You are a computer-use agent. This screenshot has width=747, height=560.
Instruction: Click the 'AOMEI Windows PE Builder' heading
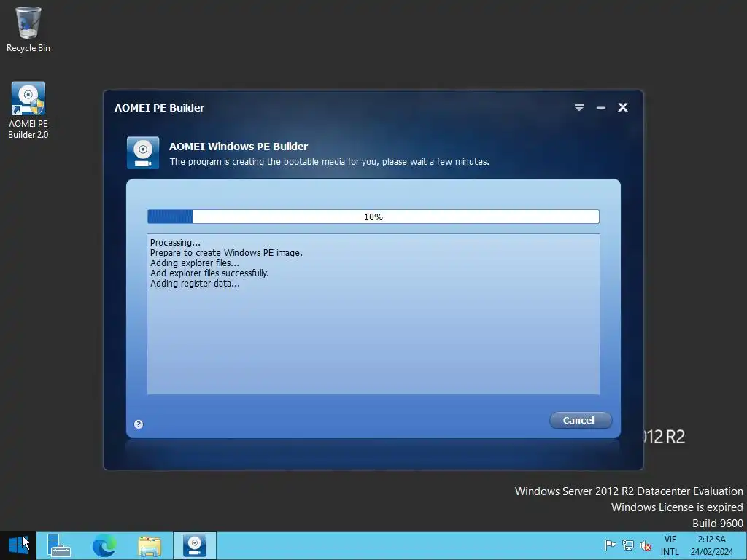[x=239, y=146]
